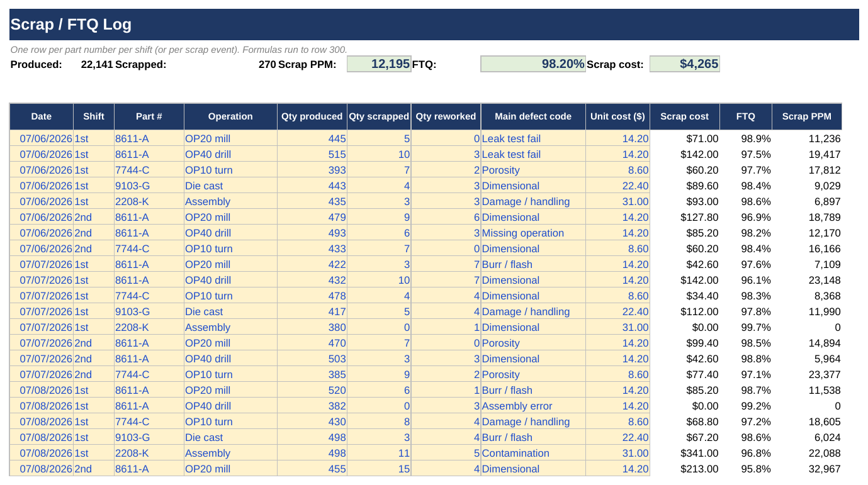
Task: Click qty produced value 417
Action: (312, 311)
